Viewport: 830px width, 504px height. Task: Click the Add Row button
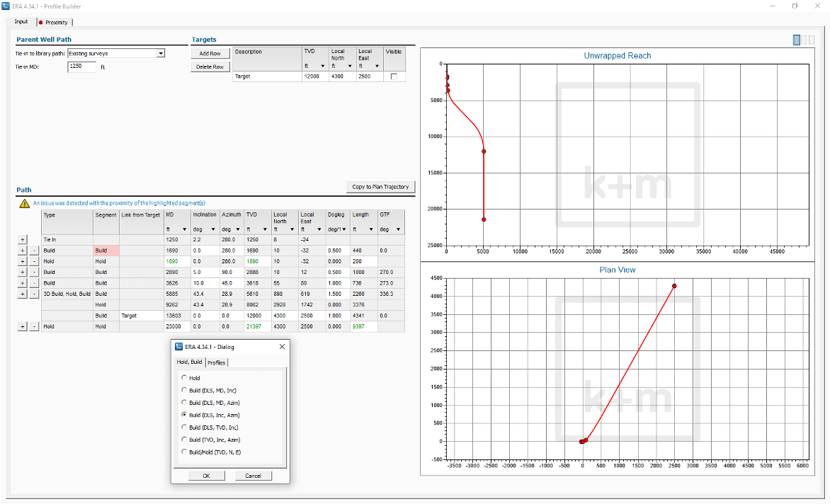[x=210, y=53]
